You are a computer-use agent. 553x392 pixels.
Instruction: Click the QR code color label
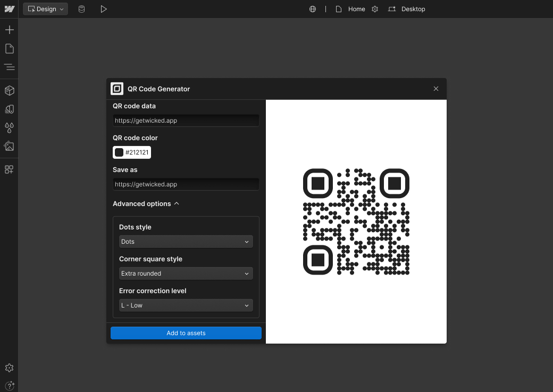[x=135, y=138]
